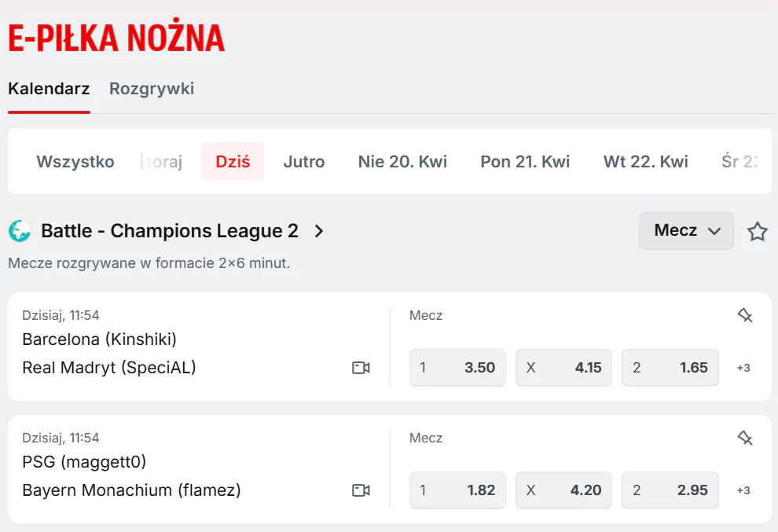The height and width of the screenshot is (532, 778).
Task: Pin the Barcelona vs Real Madryt match
Action: point(743,315)
